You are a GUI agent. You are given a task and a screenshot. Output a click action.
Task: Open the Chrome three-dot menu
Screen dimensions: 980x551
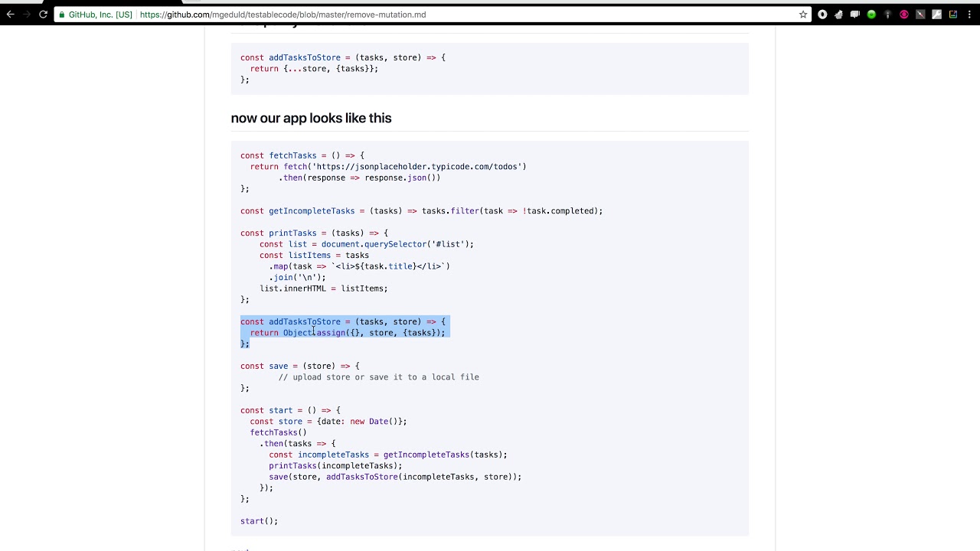969,15
